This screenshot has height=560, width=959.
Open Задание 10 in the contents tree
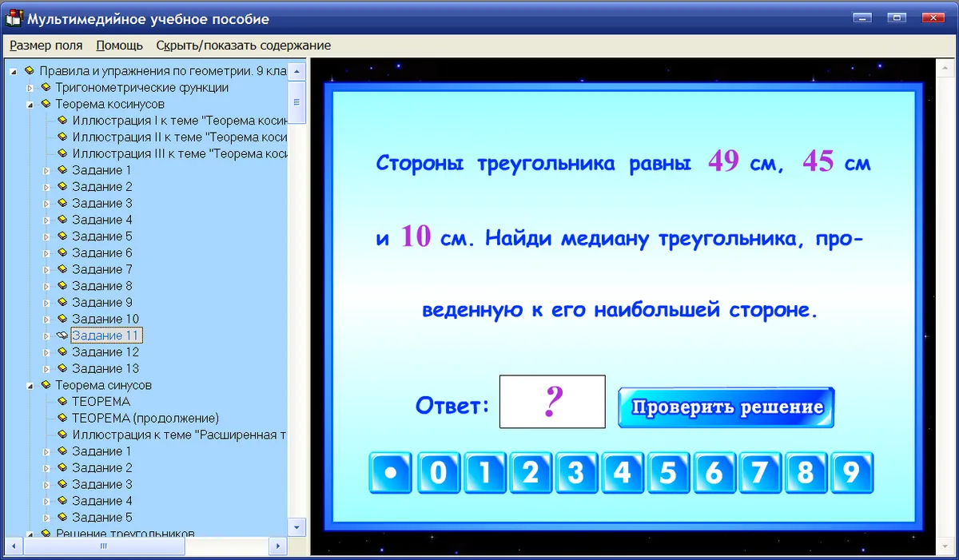pos(105,319)
